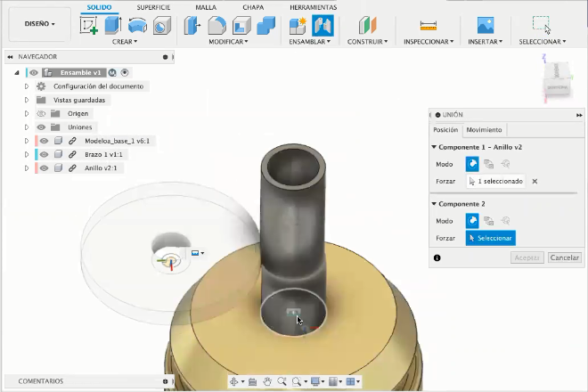
Task: Click the Cancelar button
Action: pos(564,257)
